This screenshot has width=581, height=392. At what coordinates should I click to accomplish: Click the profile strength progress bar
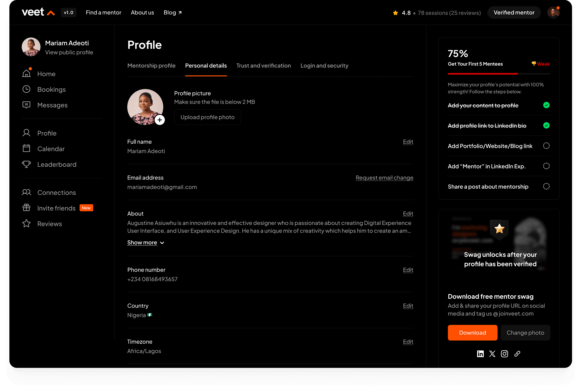click(x=499, y=74)
